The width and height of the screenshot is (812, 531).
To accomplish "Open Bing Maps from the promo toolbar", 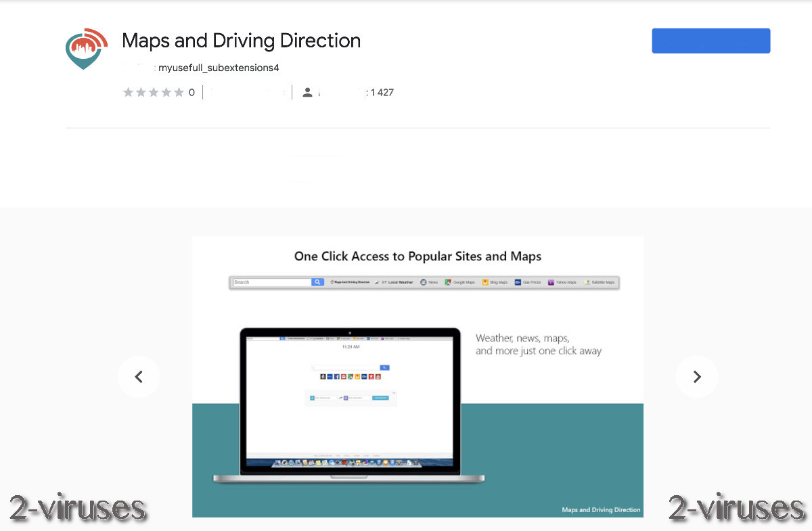I will [x=487, y=282].
